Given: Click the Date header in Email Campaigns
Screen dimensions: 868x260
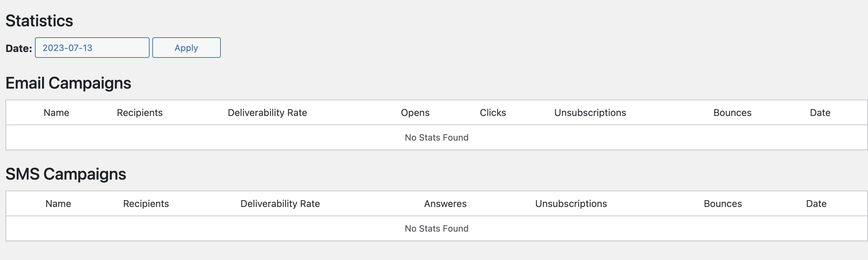Looking at the screenshot, I should [x=820, y=112].
